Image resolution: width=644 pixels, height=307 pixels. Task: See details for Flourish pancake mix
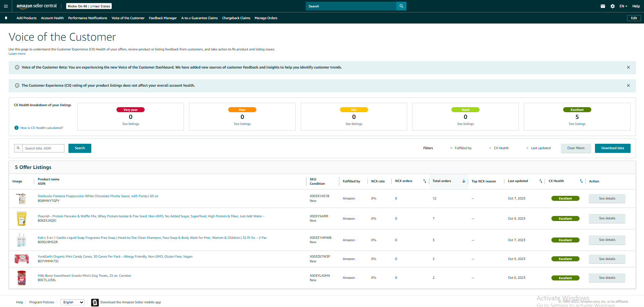pos(607,218)
